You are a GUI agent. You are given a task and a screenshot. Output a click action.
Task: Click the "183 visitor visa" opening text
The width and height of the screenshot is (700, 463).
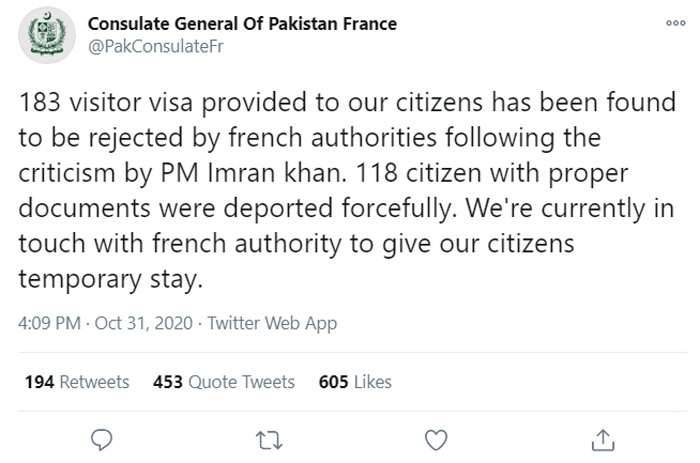pyautogui.click(x=106, y=102)
